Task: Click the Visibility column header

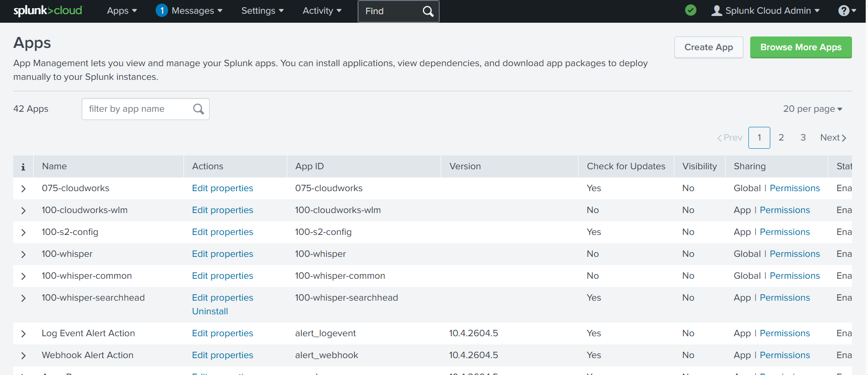Action: (x=700, y=166)
